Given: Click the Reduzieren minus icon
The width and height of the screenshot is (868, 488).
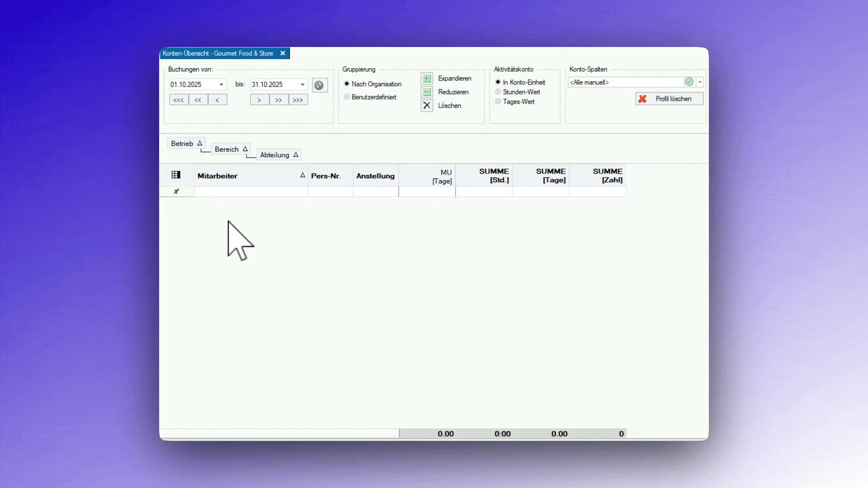Looking at the screenshot, I should click(x=426, y=92).
